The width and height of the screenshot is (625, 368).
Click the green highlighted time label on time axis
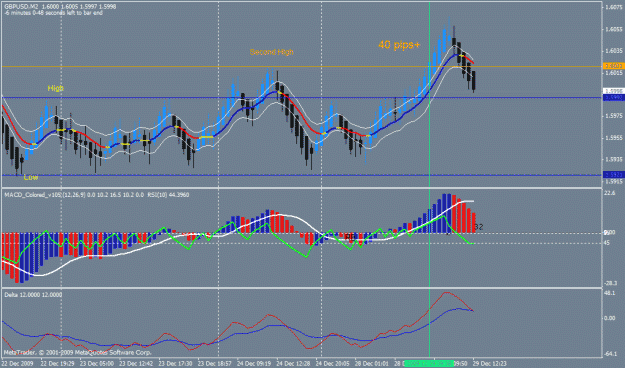click(428, 364)
